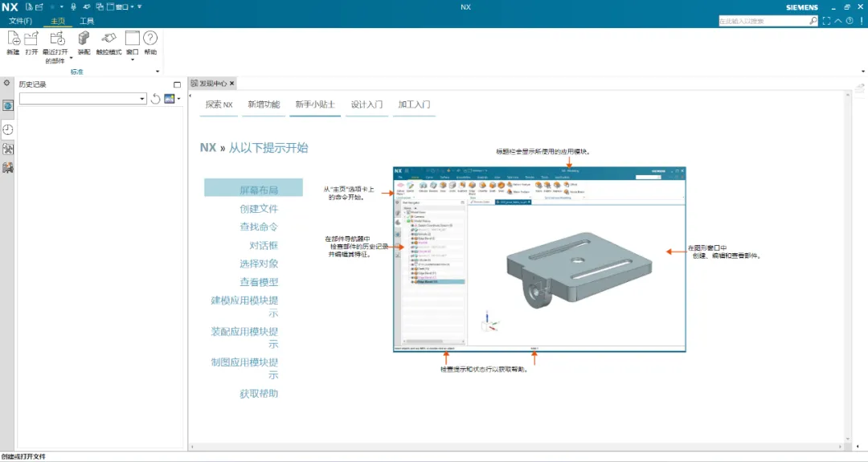Switch to the 工具 ribbon tab
The height and width of the screenshot is (462, 868).
pos(87,21)
